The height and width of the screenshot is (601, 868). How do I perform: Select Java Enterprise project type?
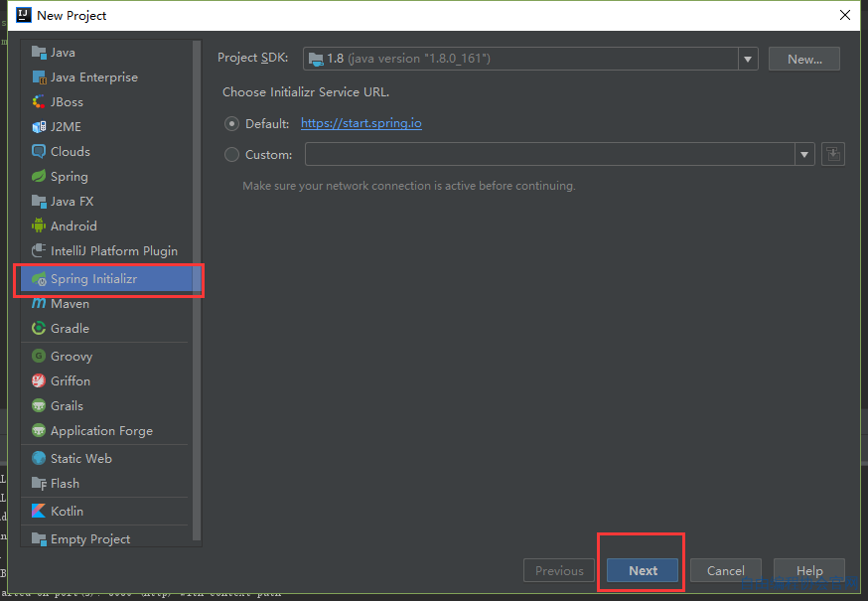pyautogui.click(x=107, y=77)
